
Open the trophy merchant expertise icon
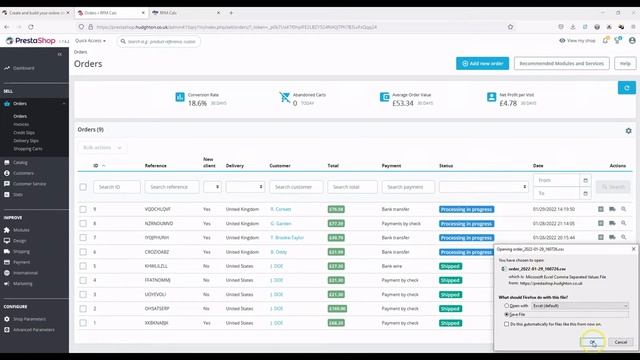(618, 40)
